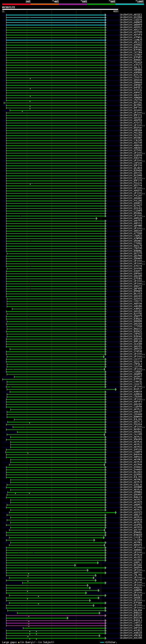Open hit label UniRef100_A9TFR5
Image resolution: width=146 pixels, height=644 pixels.
coord(131,32)
